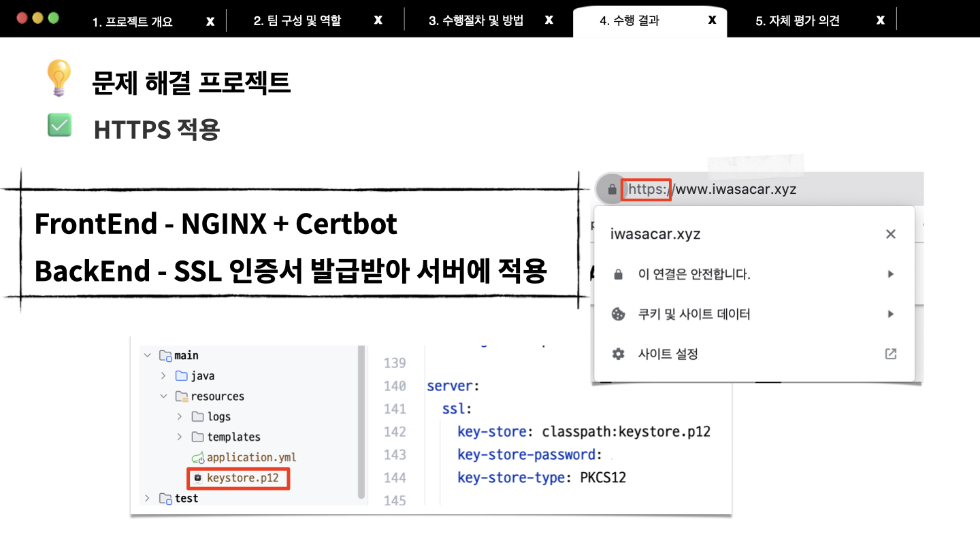This screenshot has width=980, height=551.
Task: Expand the 'test' folder chevron
Action: point(147,498)
